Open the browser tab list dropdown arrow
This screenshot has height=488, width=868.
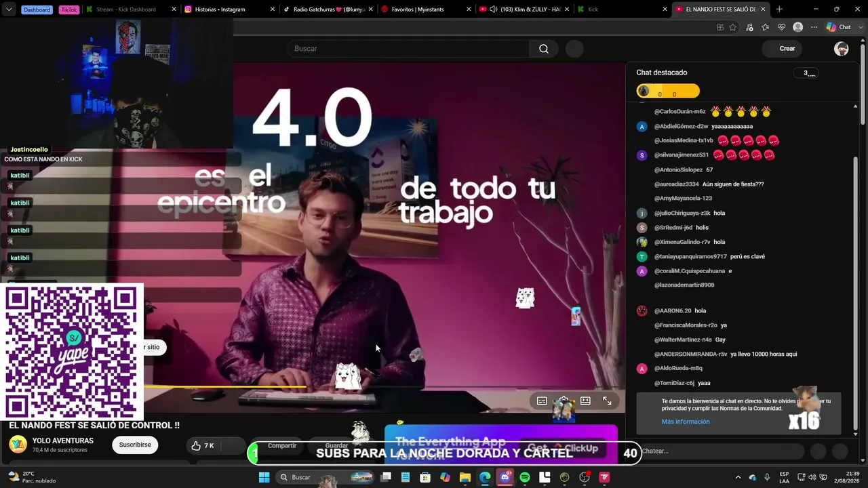pos(9,9)
